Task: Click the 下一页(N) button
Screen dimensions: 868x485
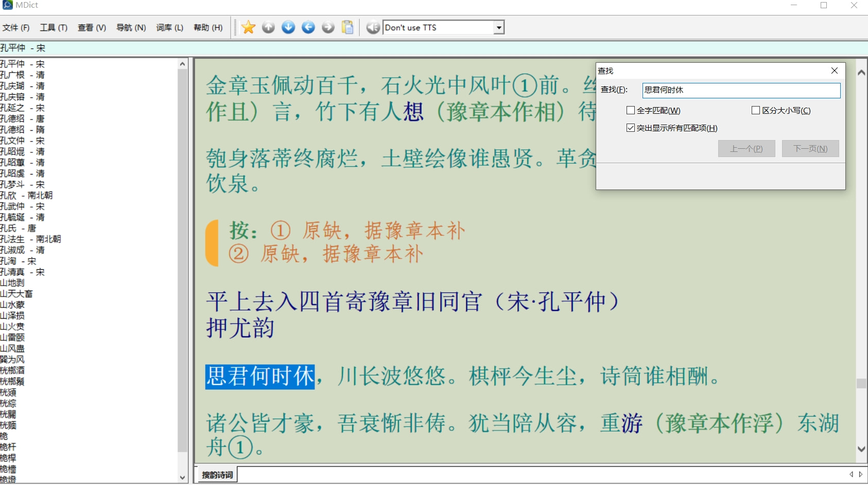Action: click(810, 149)
